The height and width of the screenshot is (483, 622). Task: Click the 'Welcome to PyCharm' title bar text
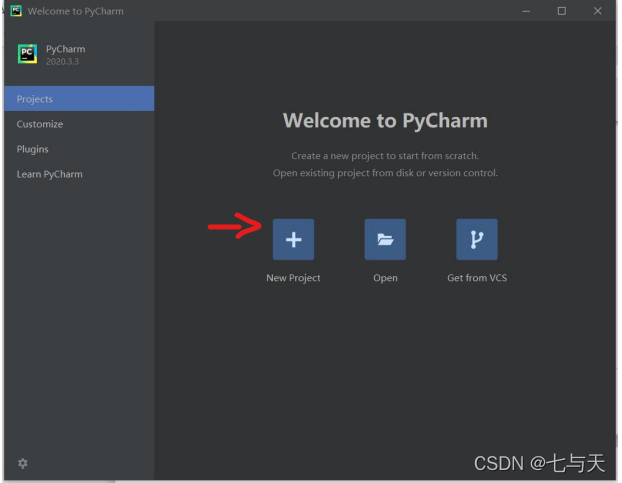[75, 11]
